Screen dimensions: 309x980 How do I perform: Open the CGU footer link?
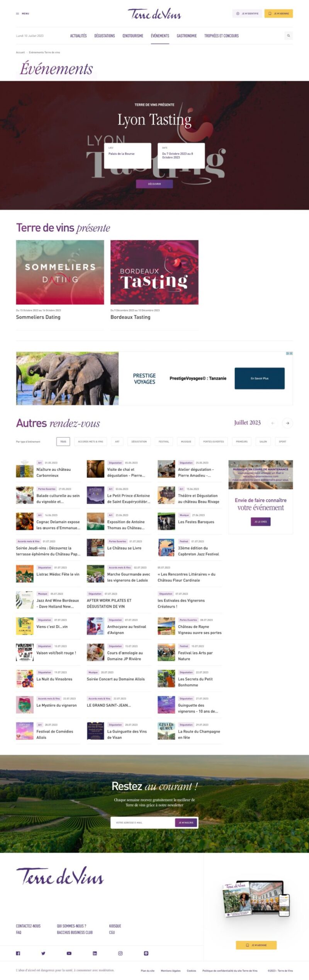click(112, 932)
